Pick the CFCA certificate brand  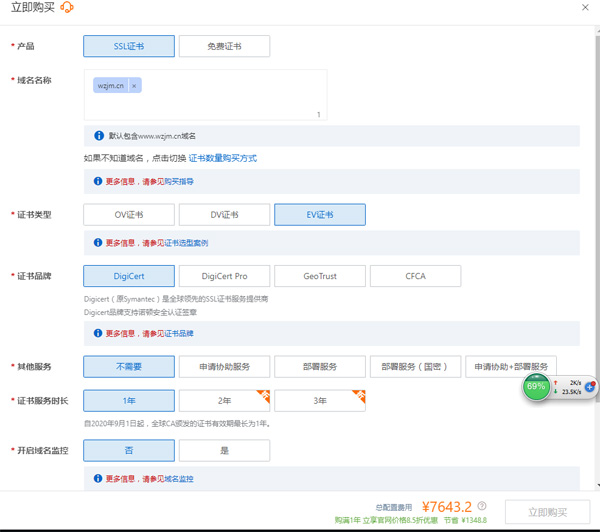tap(415, 276)
